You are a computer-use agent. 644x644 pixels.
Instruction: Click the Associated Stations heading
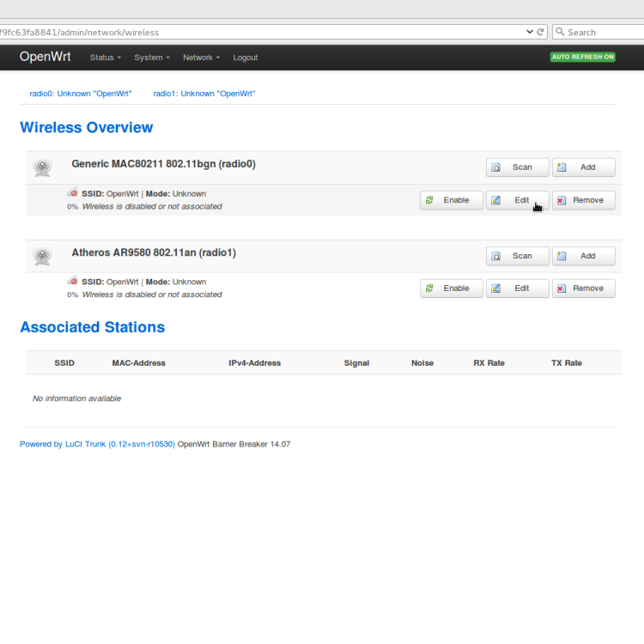[93, 327]
